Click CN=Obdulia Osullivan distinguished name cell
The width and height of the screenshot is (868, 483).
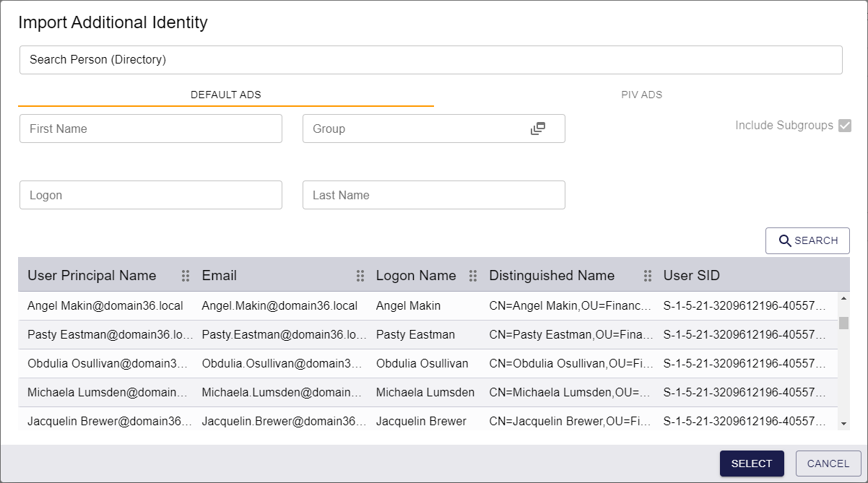pyautogui.click(x=570, y=364)
